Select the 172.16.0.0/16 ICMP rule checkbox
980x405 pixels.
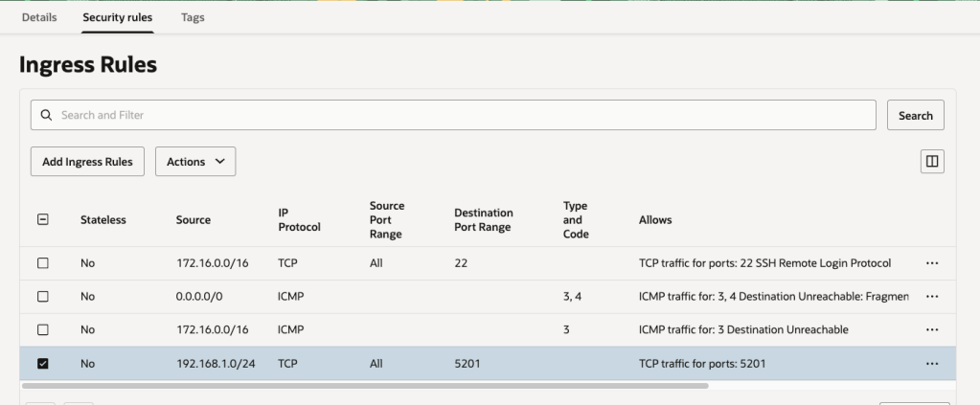click(x=42, y=330)
